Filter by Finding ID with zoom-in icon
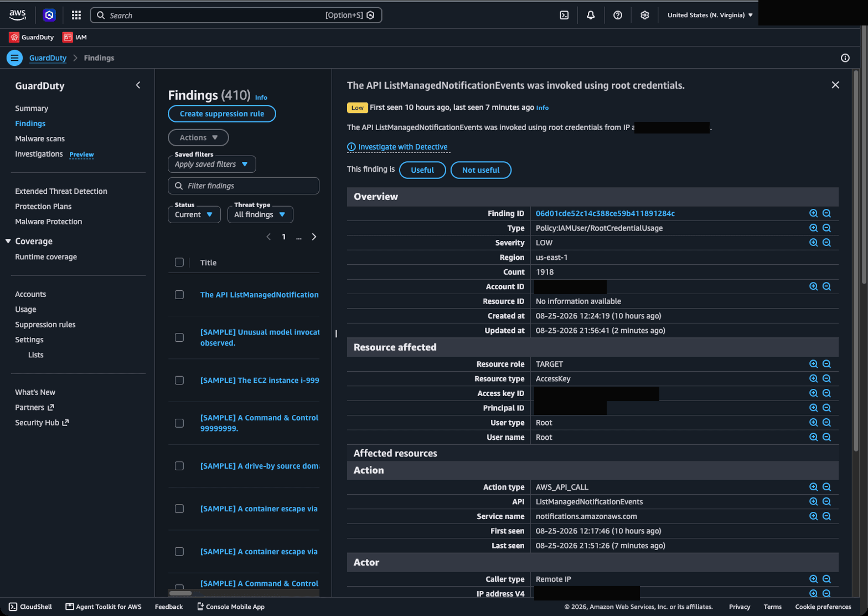 pyautogui.click(x=813, y=213)
